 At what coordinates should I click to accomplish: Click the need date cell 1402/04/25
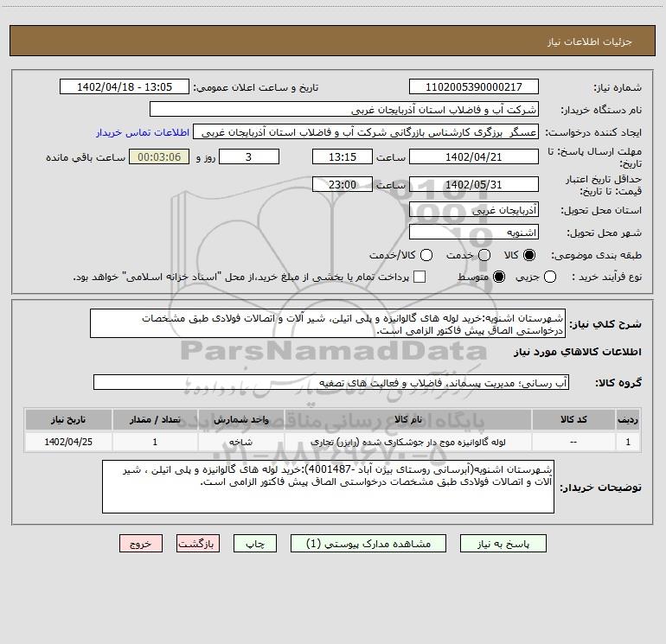point(68,442)
